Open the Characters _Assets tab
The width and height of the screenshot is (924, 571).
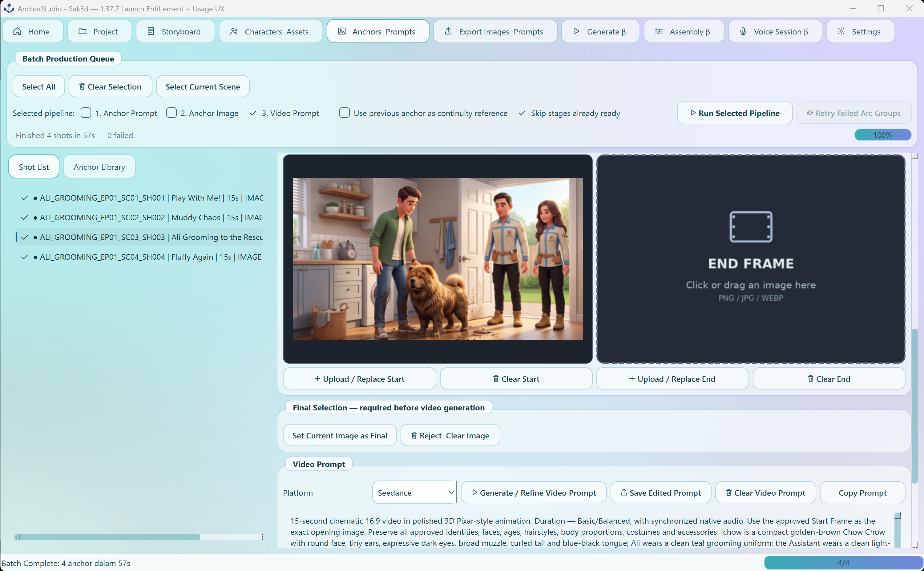(270, 31)
